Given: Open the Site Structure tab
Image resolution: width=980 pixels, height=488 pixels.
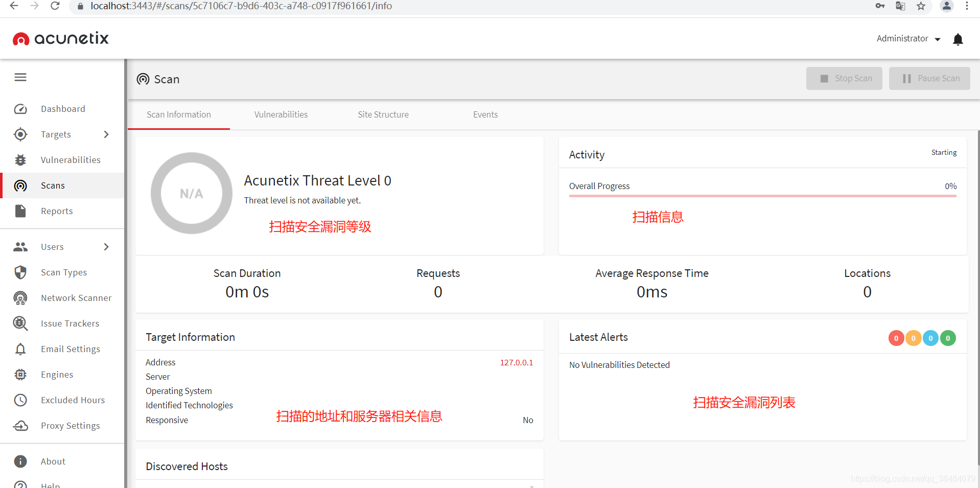Looking at the screenshot, I should (x=383, y=114).
